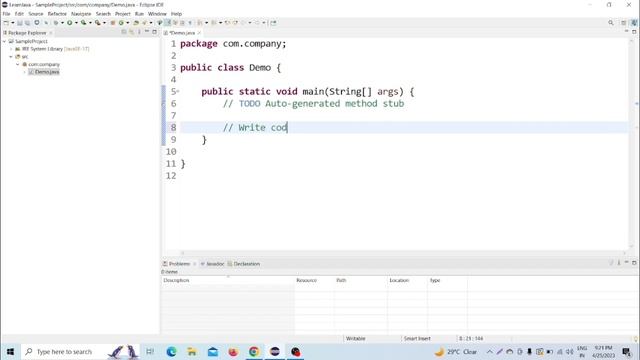Open the Help menu
This screenshot has width=640, height=360.
pyautogui.click(x=176, y=14)
